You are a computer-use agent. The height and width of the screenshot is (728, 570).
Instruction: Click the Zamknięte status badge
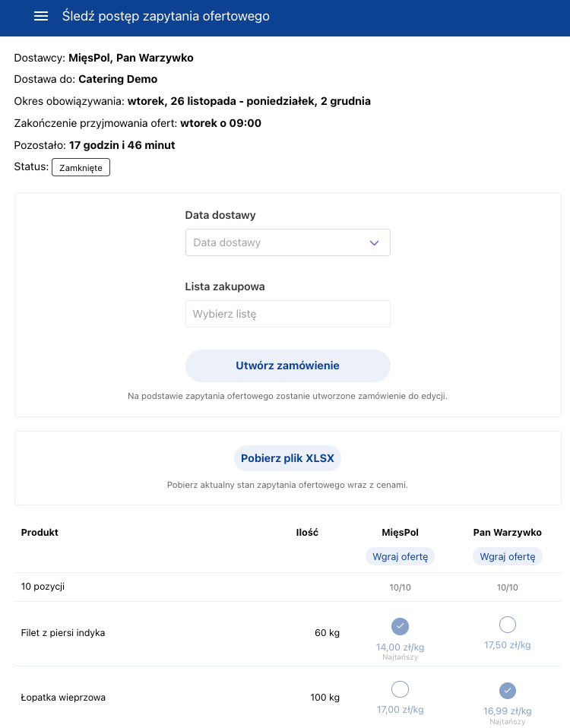pyautogui.click(x=81, y=167)
